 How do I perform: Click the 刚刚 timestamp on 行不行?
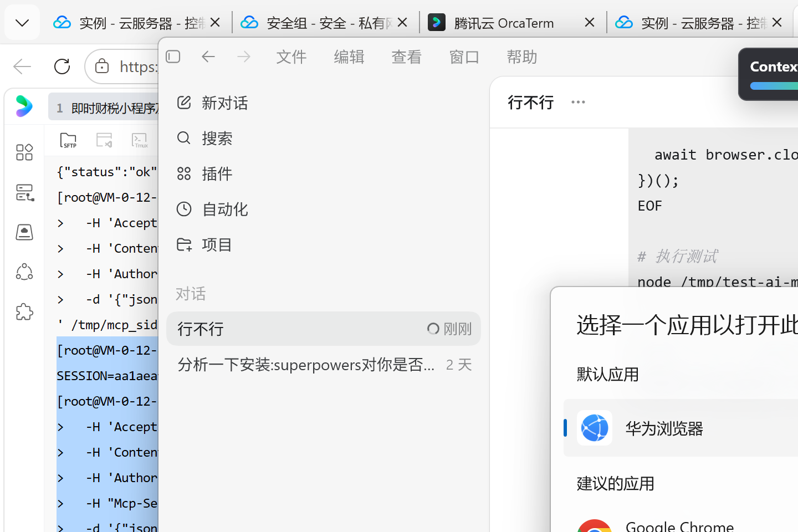click(458, 329)
